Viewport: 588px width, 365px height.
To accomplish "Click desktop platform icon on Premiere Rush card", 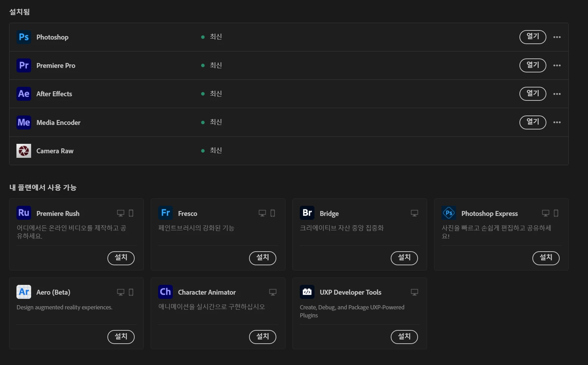I will pos(121,213).
